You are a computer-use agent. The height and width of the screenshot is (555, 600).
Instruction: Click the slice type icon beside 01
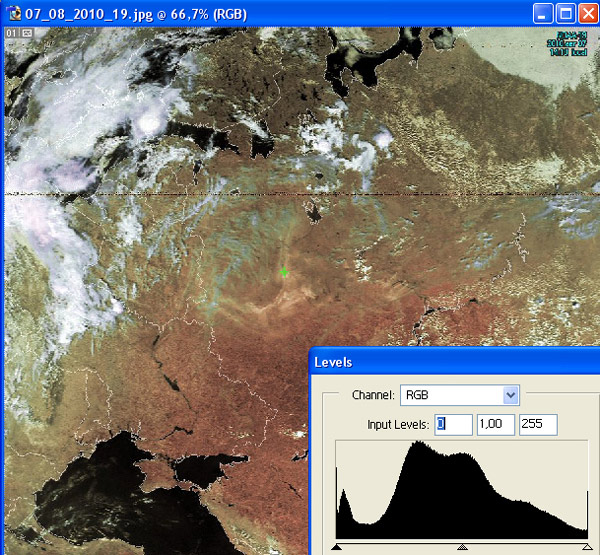26,34
